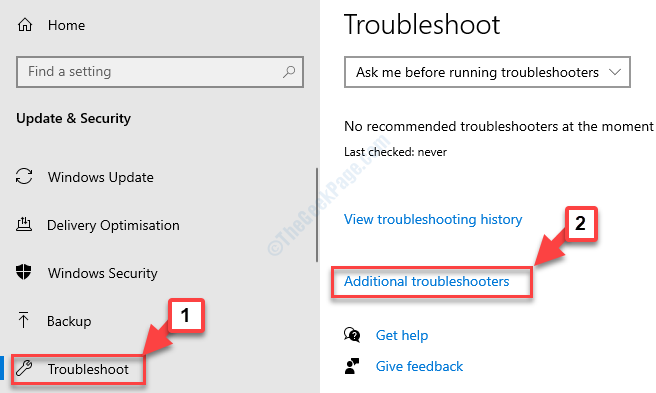The height and width of the screenshot is (393, 656).
Task: Click the Windows Security shield icon
Action: 24,272
